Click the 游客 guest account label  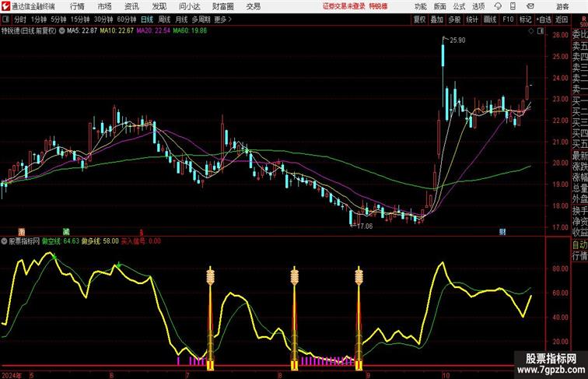[x=562, y=6]
